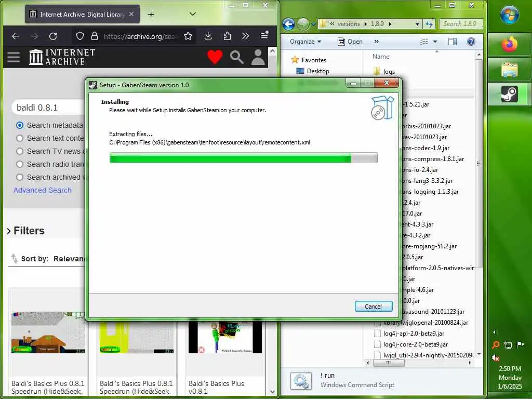The image size is (532, 399).
Task: Click Explorer horizontal scrollbar thumb
Action: 389,363
